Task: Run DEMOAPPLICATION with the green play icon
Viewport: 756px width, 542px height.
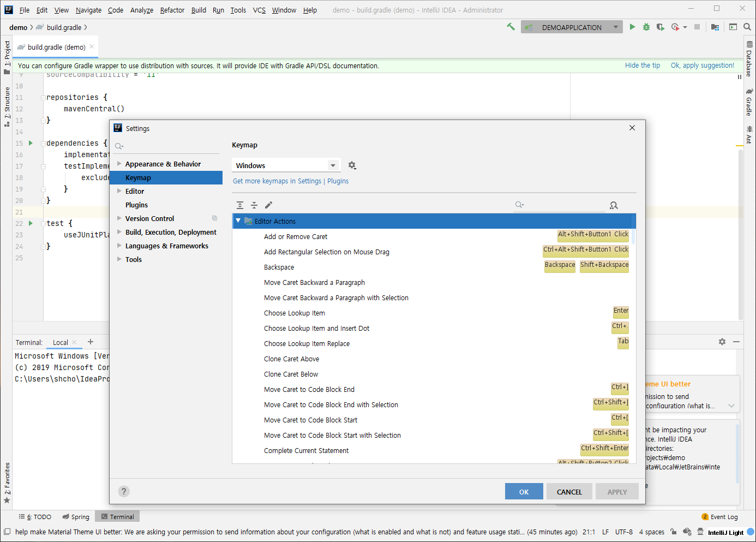Action: pyautogui.click(x=632, y=27)
